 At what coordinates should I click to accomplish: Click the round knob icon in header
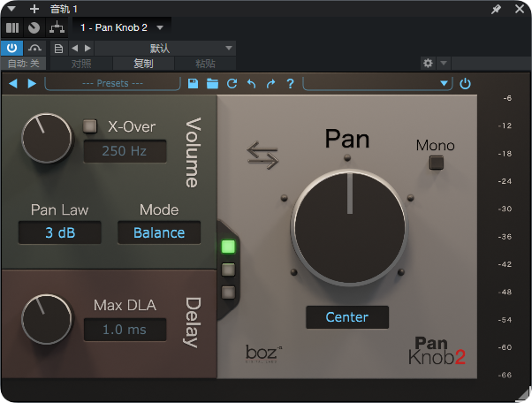[34, 27]
